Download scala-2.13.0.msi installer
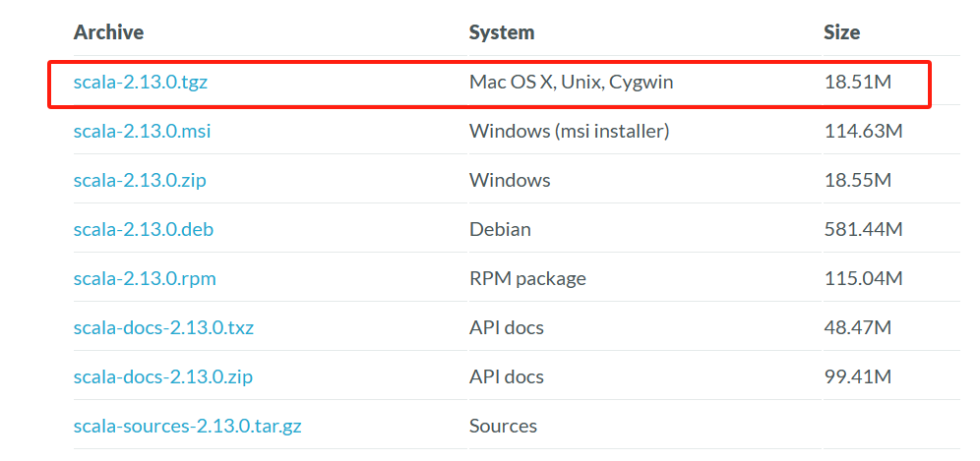980x461 pixels. click(x=142, y=131)
